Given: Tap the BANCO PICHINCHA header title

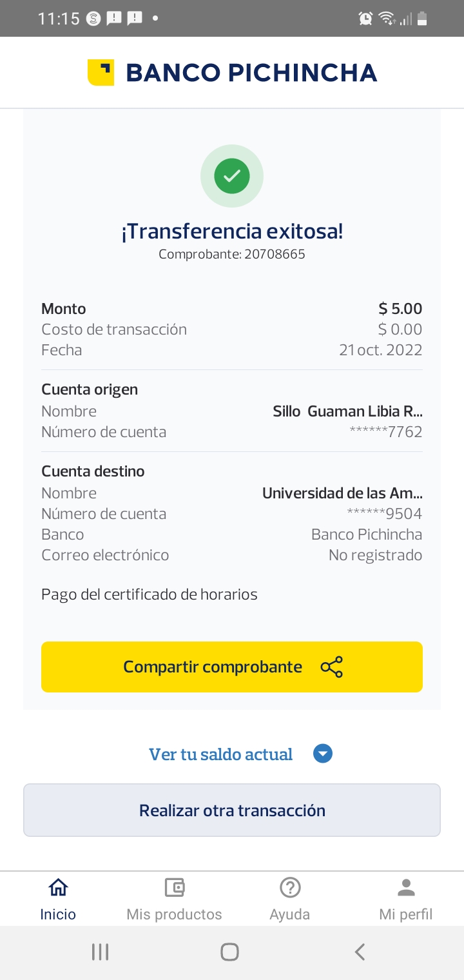Looking at the screenshot, I should (251, 73).
